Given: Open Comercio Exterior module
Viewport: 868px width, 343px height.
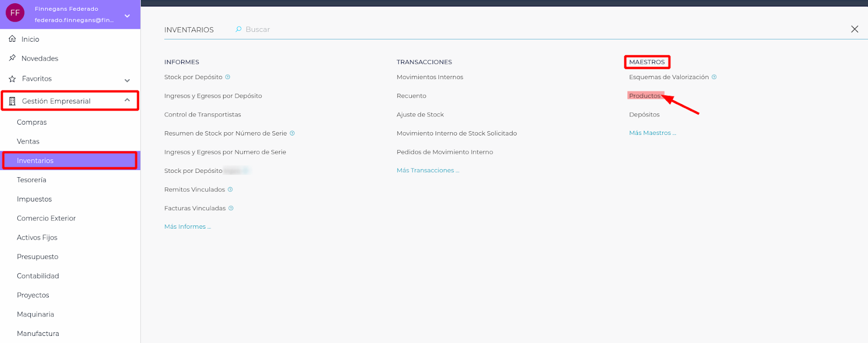Looking at the screenshot, I should tap(46, 218).
